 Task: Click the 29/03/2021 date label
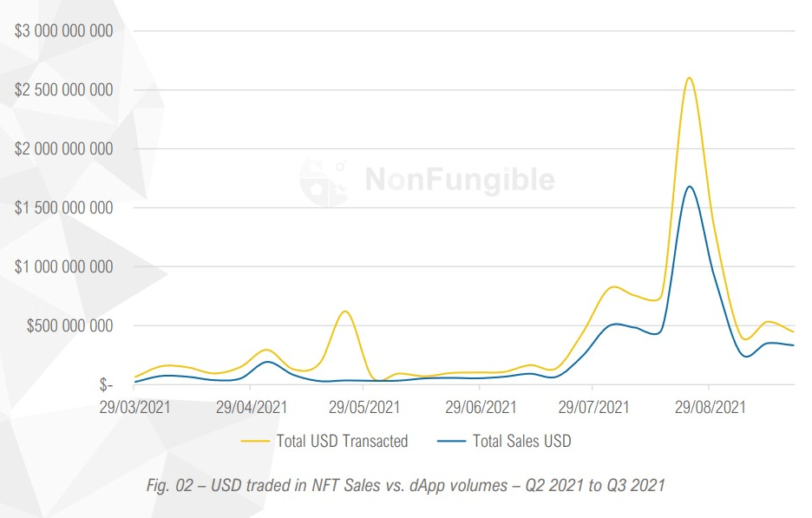[x=134, y=406]
